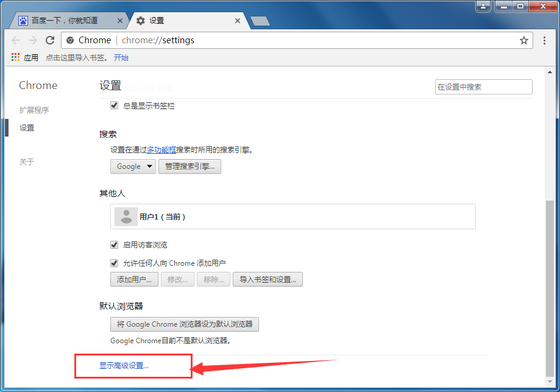Click the 默认浏览器 section heading
The height and width of the screenshot is (392, 560).
coord(121,306)
